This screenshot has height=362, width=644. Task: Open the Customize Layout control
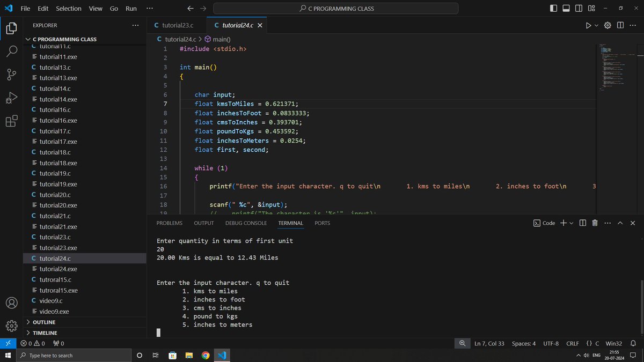[591, 9]
